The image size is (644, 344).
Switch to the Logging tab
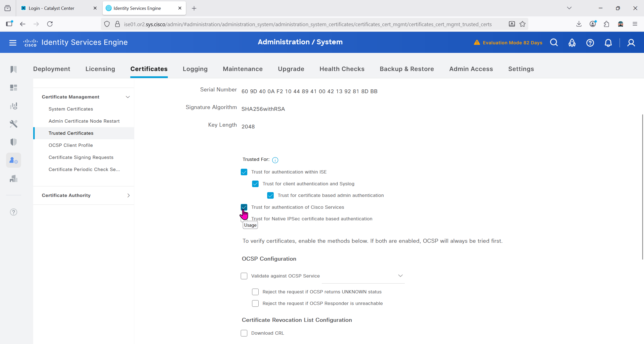coord(195,69)
